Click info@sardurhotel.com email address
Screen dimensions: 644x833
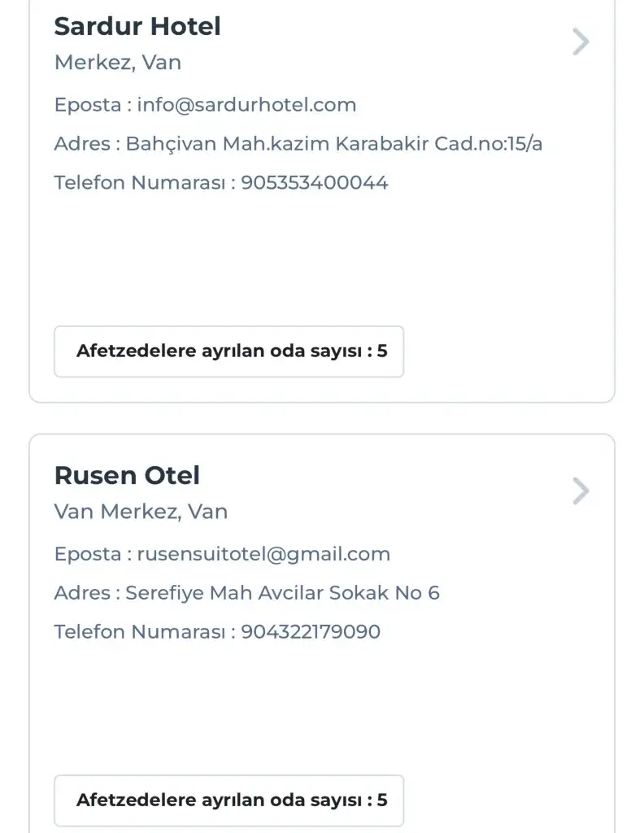(246, 105)
